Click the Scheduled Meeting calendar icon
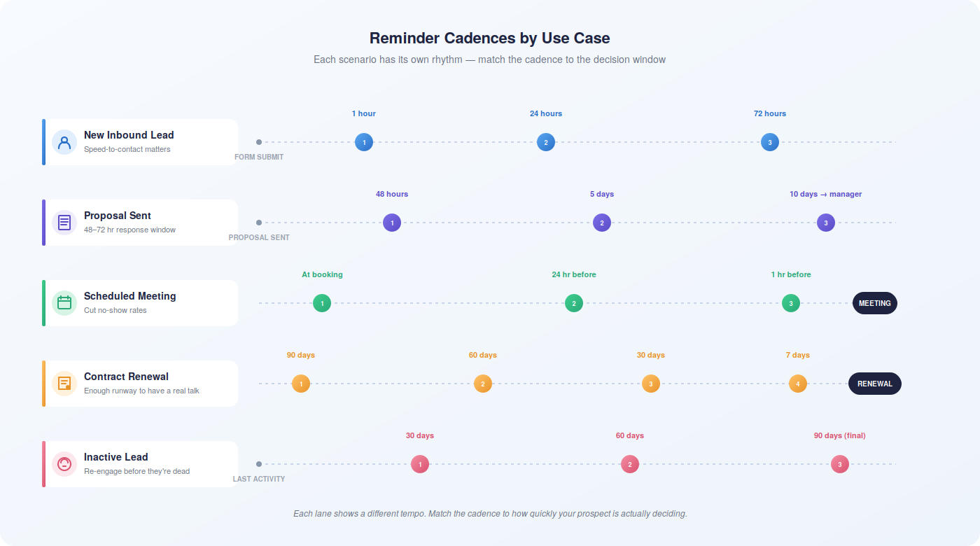980x546 pixels. pyautogui.click(x=64, y=303)
